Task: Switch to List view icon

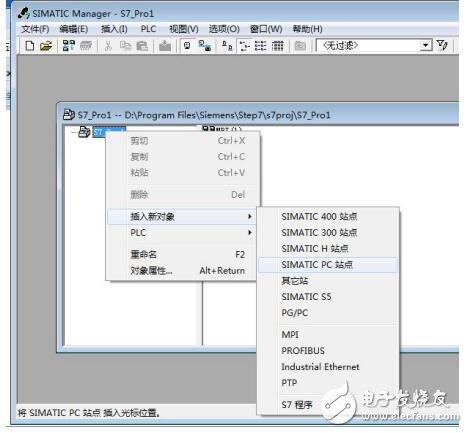Action: pos(261,46)
